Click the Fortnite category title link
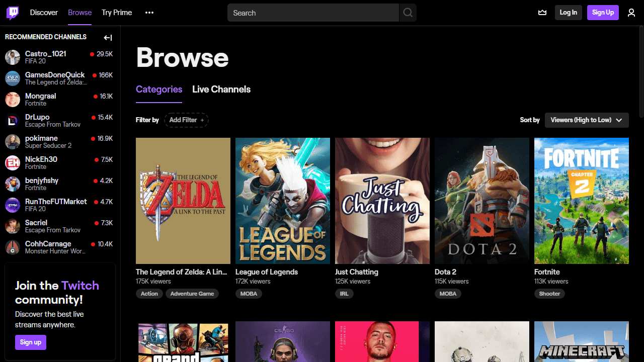Viewport: 644px width, 362px height. 547,272
